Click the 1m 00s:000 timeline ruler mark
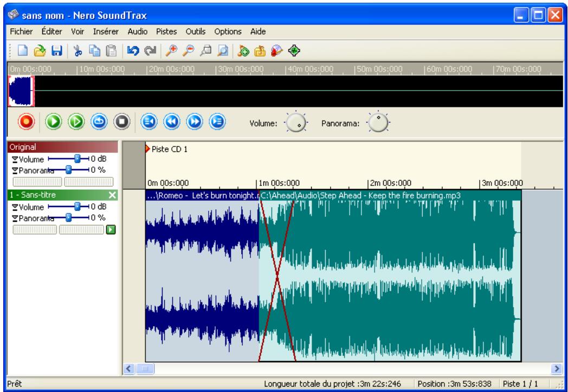Screen dimensions: 568x392 point(279,183)
